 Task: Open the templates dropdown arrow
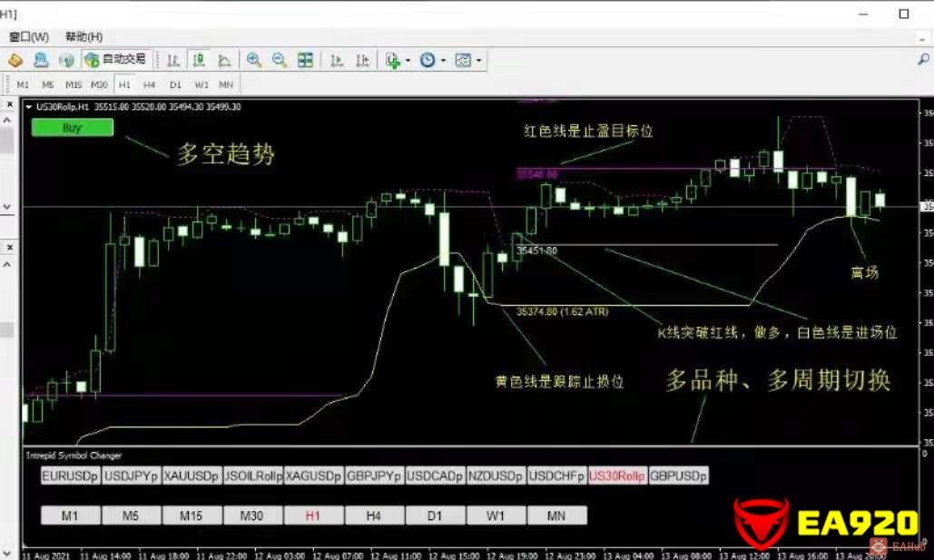pos(478,61)
